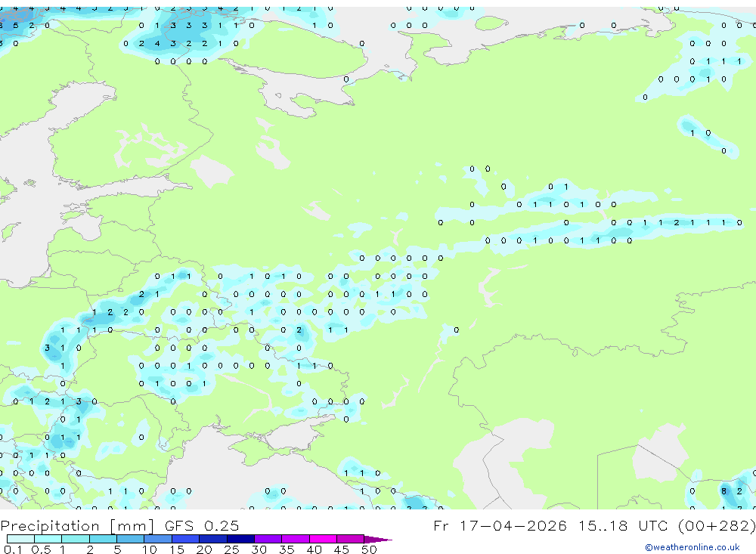This screenshot has width=756, height=554.
Task: Click the above-50 mm legend arrow tip
Action: click(x=378, y=540)
